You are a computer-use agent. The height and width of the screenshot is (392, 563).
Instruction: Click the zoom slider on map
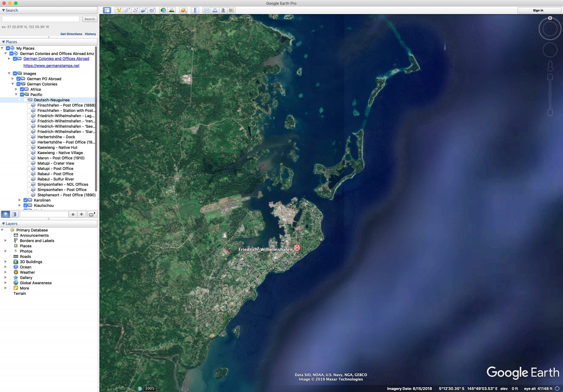550,94
